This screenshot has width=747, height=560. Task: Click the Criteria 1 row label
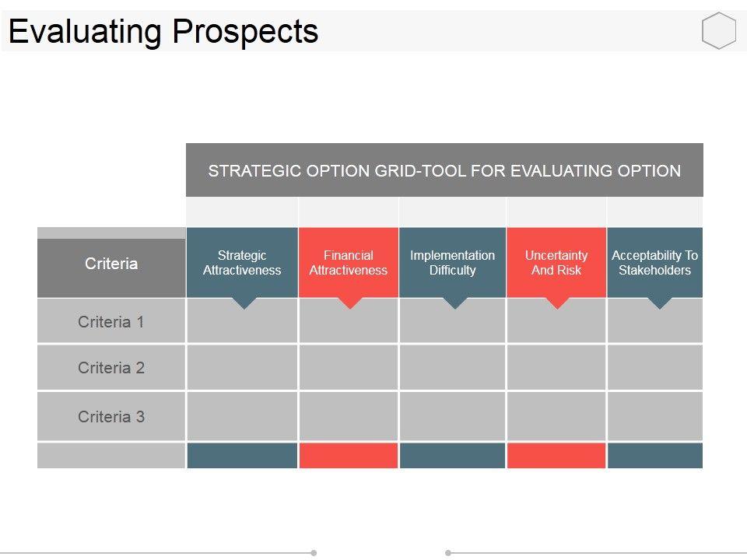(111, 321)
